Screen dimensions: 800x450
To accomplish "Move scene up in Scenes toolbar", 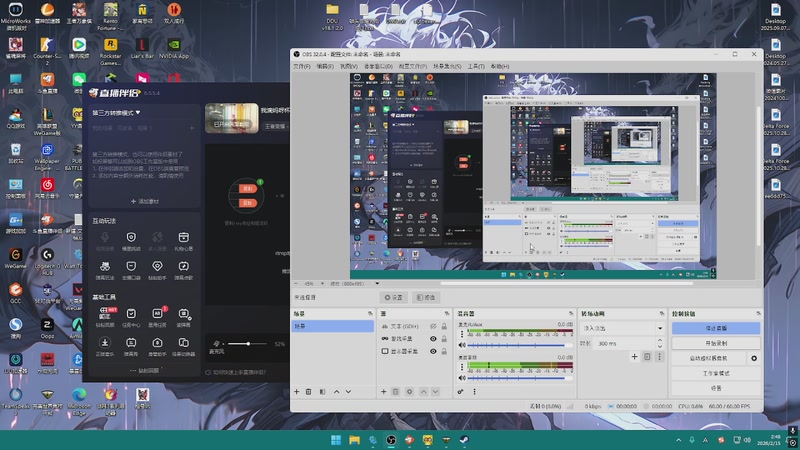I will pos(336,392).
